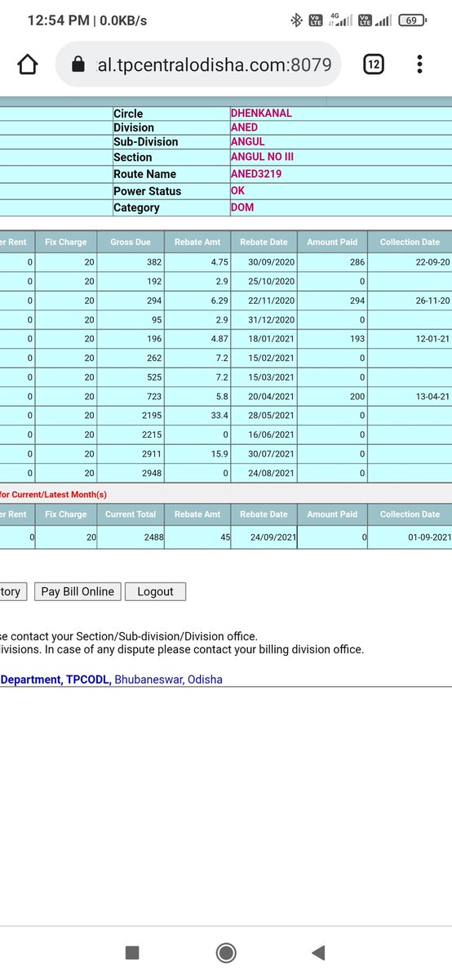Image resolution: width=452 pixels, height=980 pixels.
Task: Click the Gross Due column header
Action: 131,242
